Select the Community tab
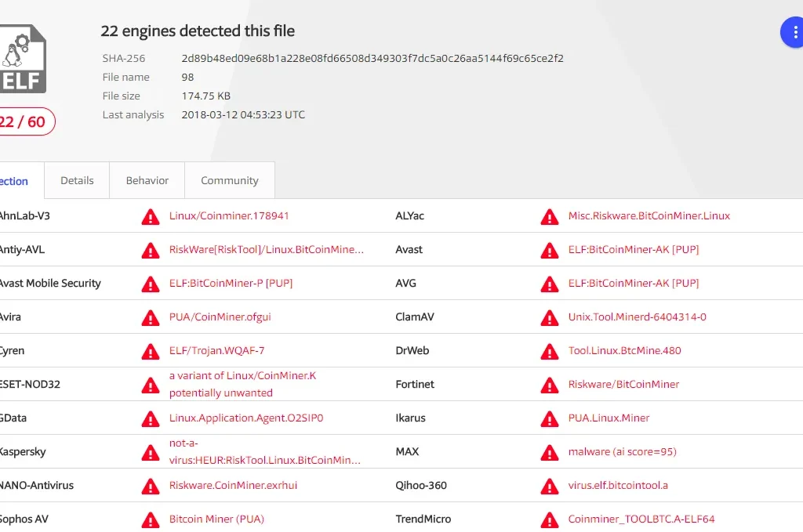This screenshot has width=803, height=532. [230, 180]
